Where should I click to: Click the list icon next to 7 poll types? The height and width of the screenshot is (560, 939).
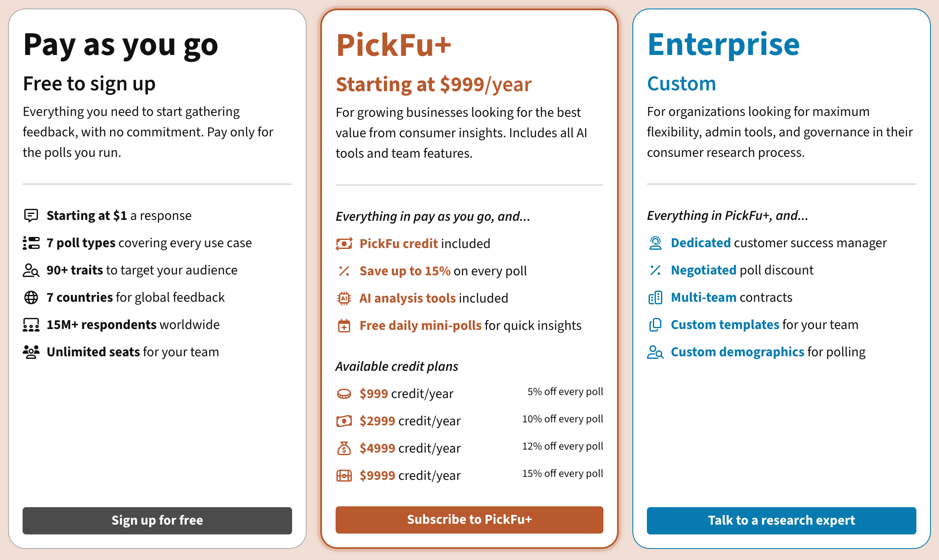pos(31,243)
